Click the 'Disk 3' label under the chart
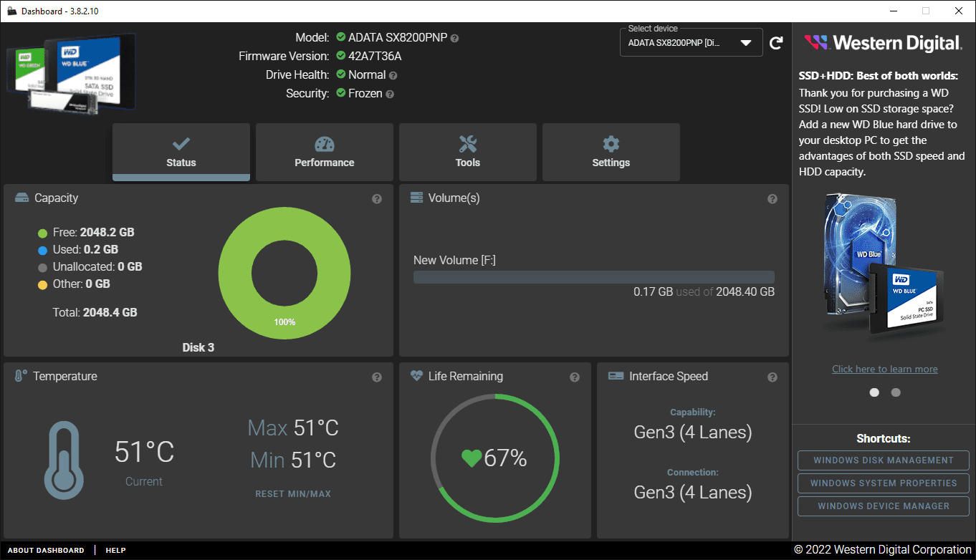 198,348
